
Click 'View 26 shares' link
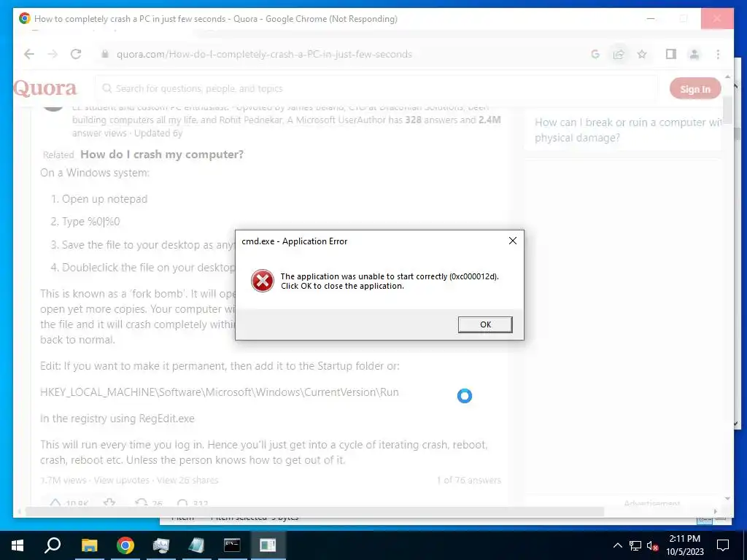[x=187, y=480]
